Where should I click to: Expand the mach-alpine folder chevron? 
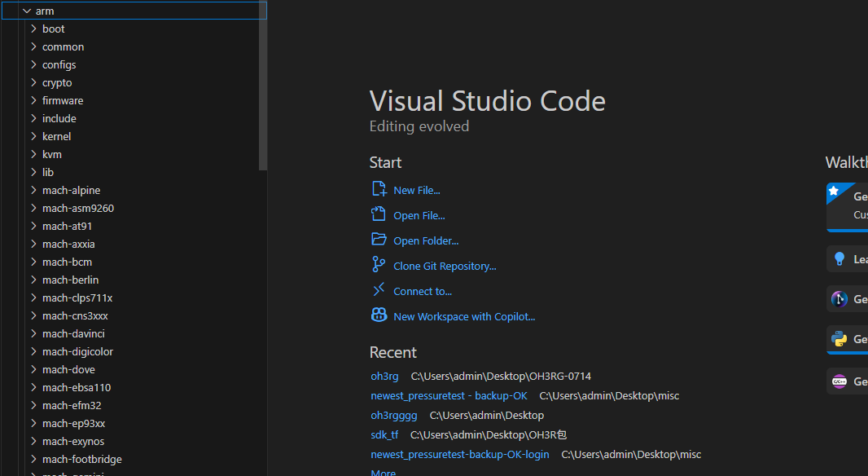33,190
